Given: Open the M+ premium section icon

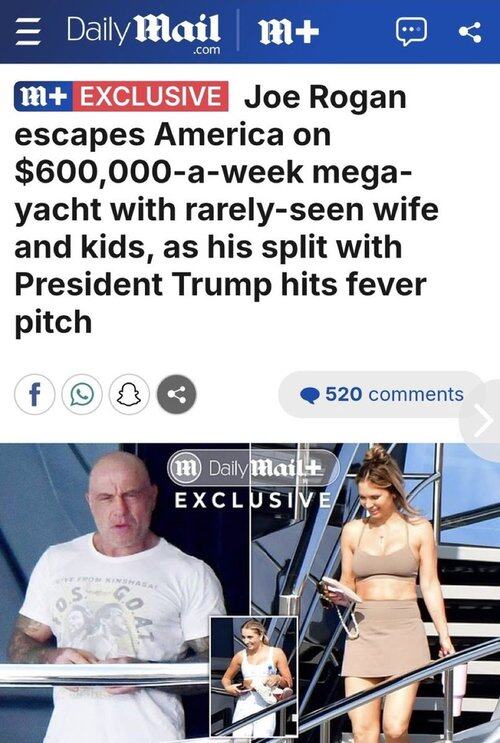Looking at the screenshot, I should click(289, 31).
